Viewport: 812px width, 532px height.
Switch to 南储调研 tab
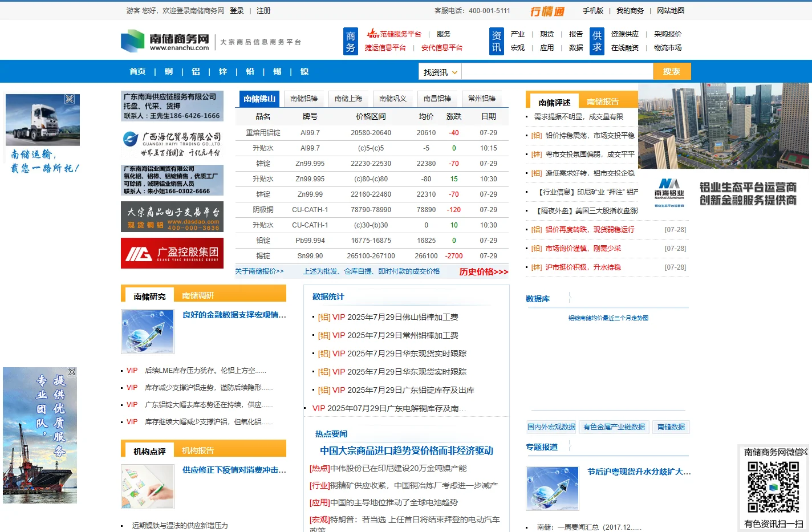pyautogui.click(x=198, y=295)
